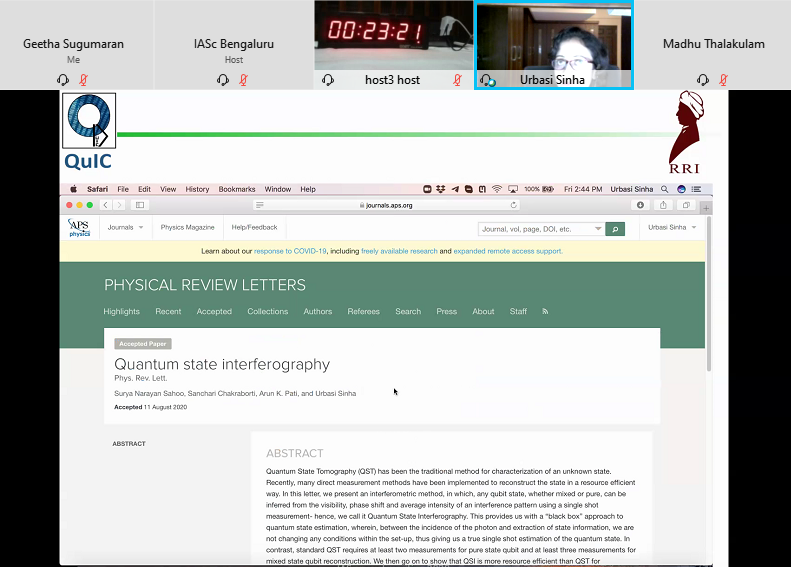Click the Apple menu icon

74,189
